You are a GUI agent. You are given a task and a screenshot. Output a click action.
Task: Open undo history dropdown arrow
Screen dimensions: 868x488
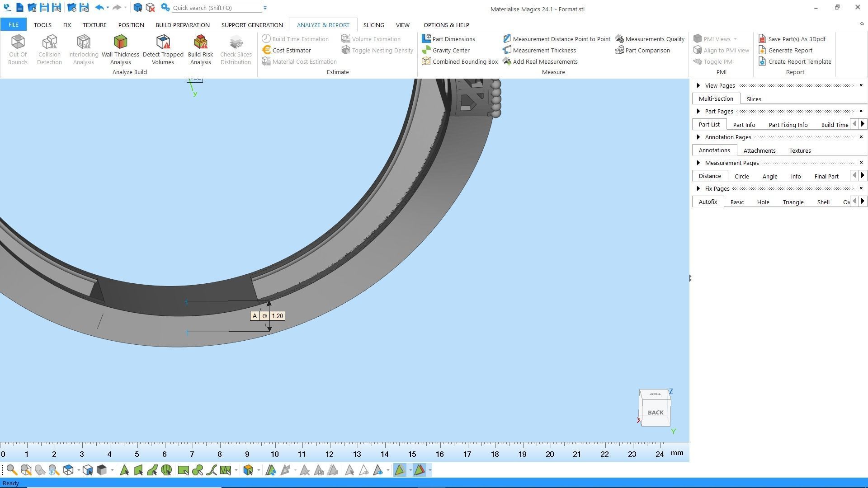pyautogui.click(x=108, y=8)
